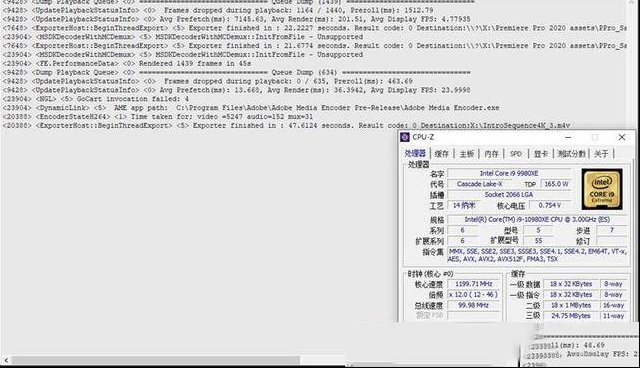Open the SPD tab
This screenshot has height=368, width=640.
point(516,154)
